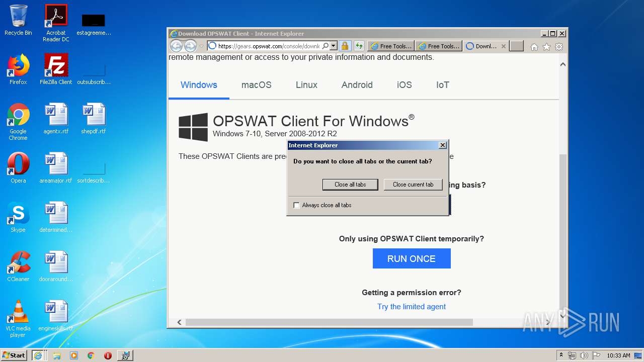
Task: Select the shepdf.rtf file icon
Action: click(94, 119)
